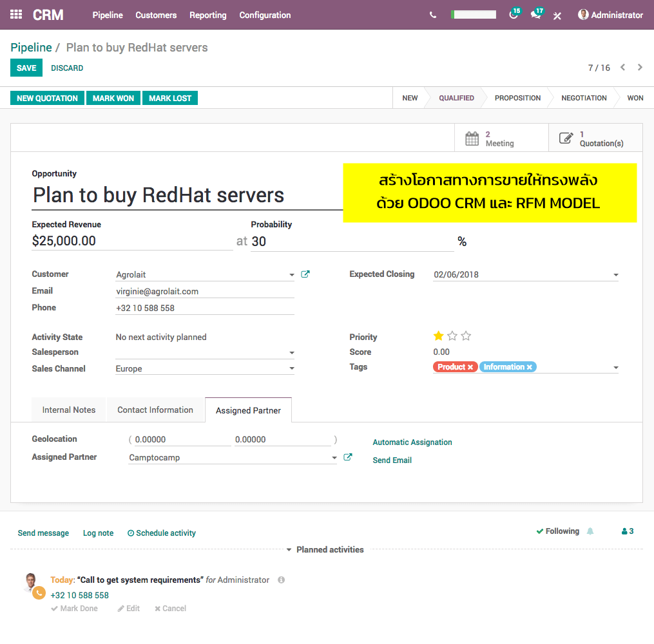Open the apps grid menu
Screen dimensions: 654x644
coord(15,15)
